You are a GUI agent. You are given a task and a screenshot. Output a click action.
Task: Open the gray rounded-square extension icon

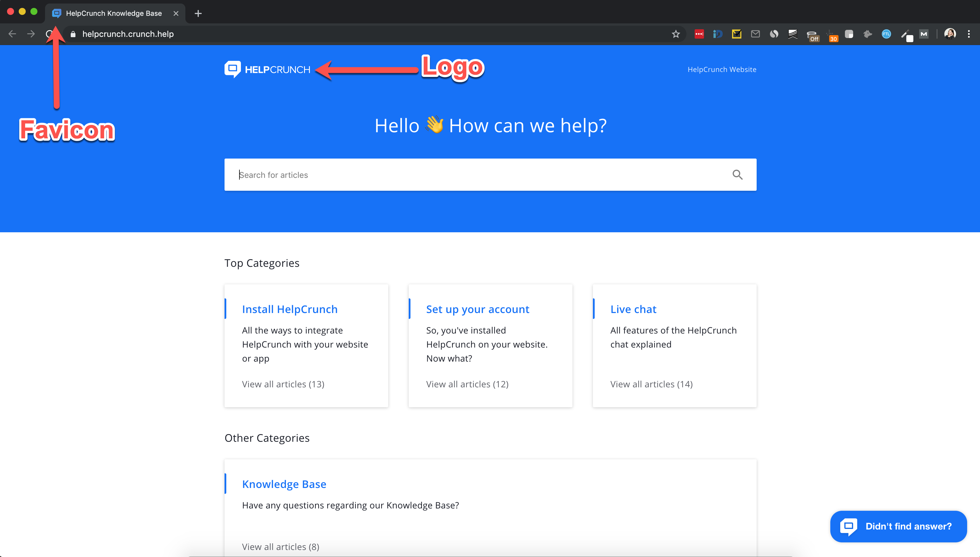849,34
